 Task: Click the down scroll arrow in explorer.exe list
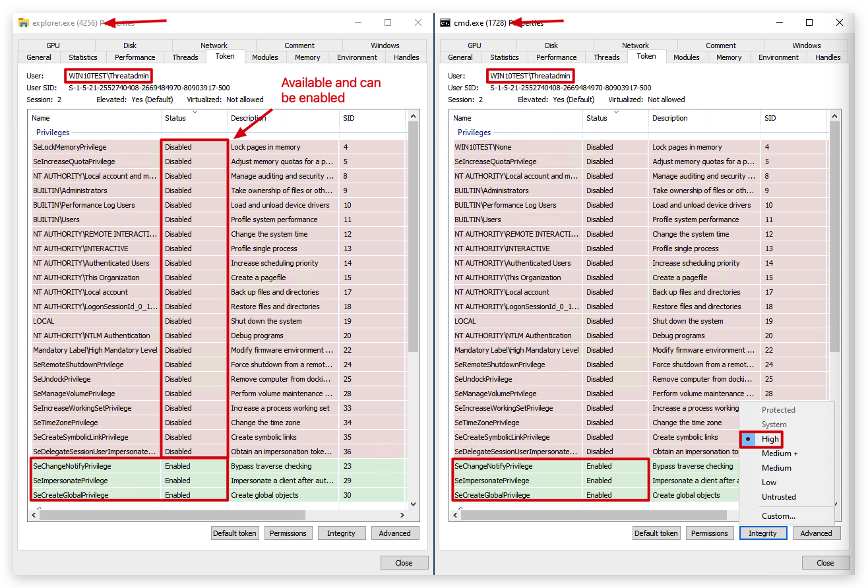(x=414, y=504)
